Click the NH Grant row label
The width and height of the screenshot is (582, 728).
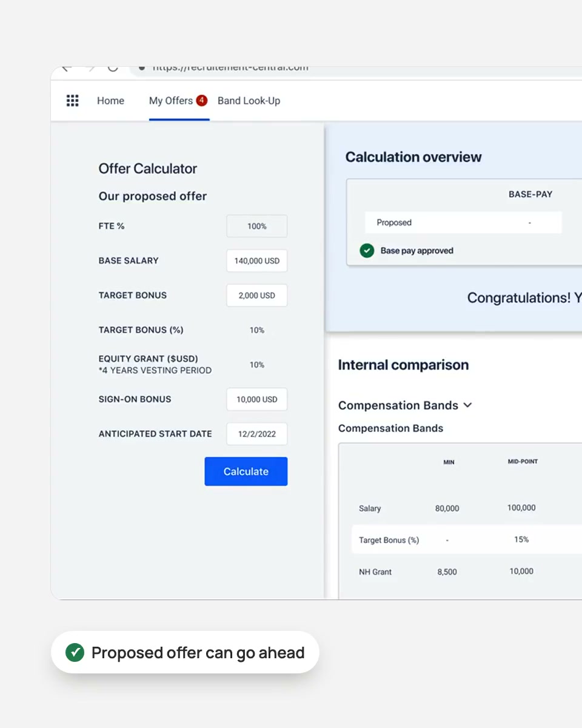[375, 571]
